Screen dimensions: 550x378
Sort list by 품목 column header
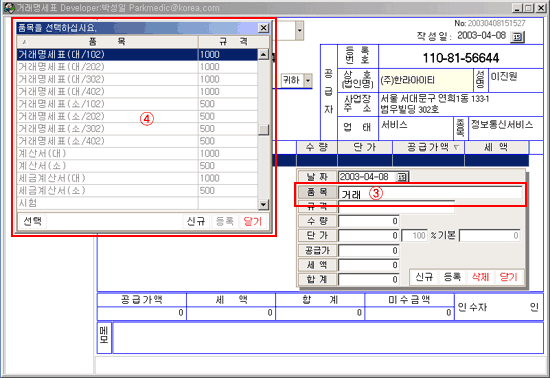[x=108, y=42]
